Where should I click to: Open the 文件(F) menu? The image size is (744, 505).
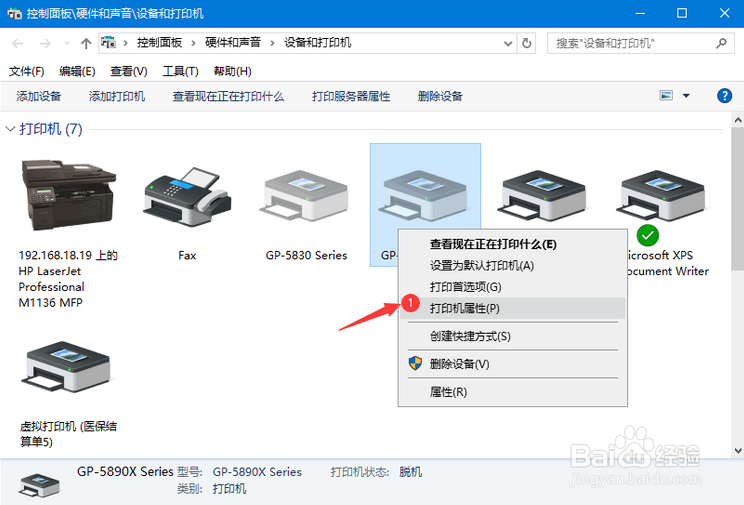(x=27, y=71)
